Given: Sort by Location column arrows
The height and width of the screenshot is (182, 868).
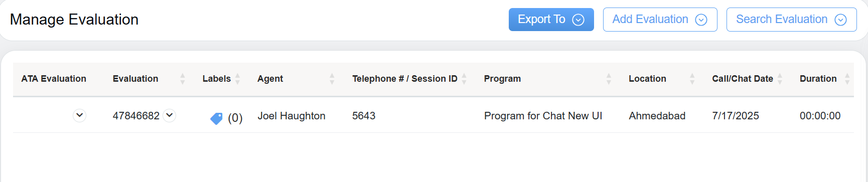Looking at the screenshot, I should coord(692,79).
